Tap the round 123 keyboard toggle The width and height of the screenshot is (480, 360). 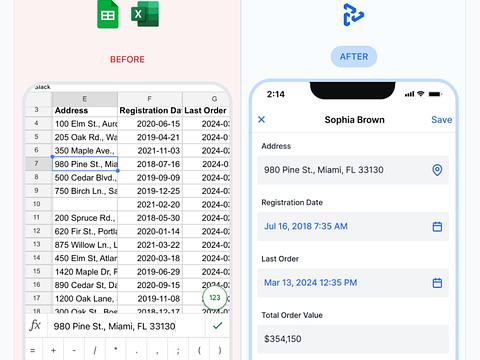click(215, 297)
